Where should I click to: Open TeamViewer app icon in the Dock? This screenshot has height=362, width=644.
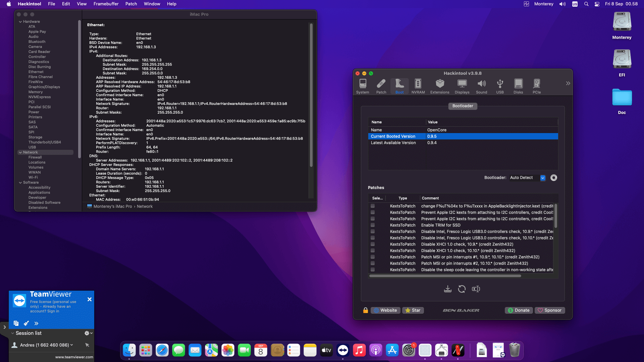[x=343, y=350]
